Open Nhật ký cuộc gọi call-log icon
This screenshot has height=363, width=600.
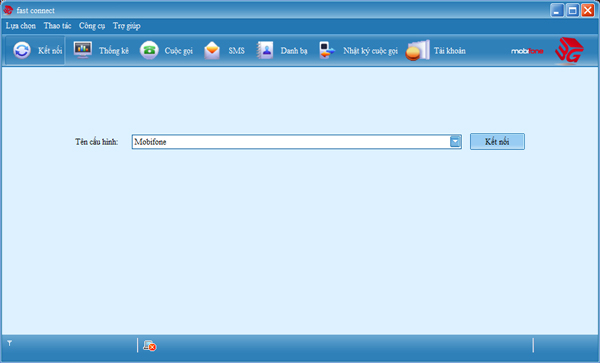click(327, 50)
